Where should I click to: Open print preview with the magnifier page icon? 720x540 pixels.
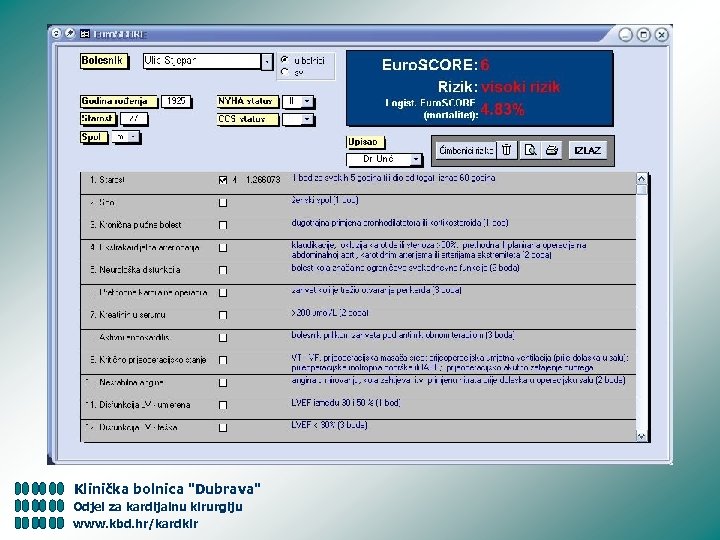click(x=530, y=150)
